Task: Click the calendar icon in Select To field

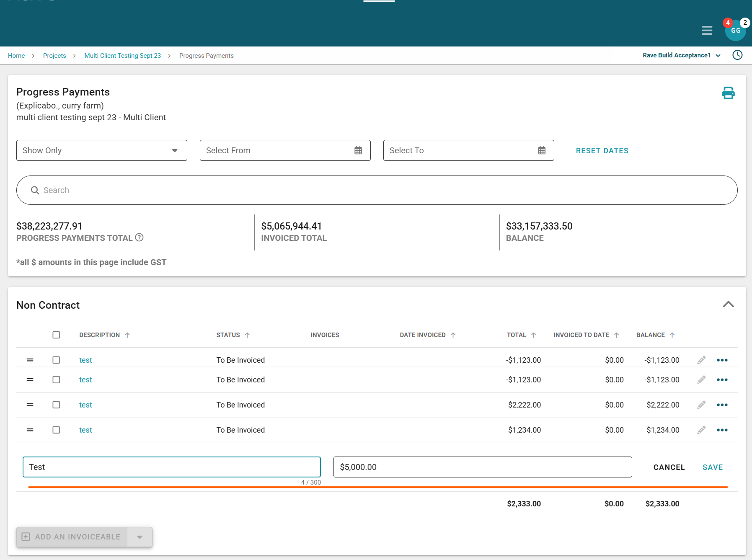Action: click(542, 151)
